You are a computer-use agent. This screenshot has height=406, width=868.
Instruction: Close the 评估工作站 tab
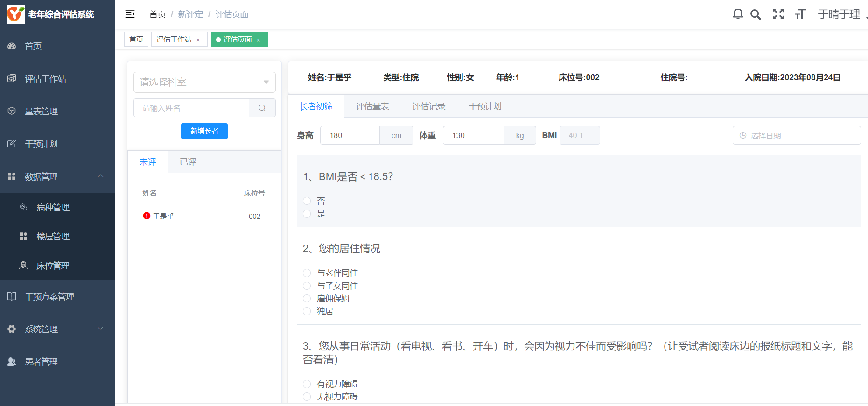tap(198, 40)
